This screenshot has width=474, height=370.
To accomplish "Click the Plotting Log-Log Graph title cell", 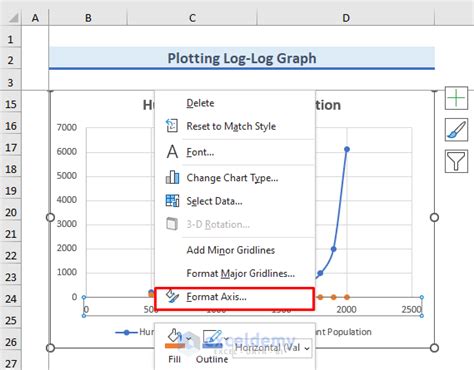I will (242, 58).
